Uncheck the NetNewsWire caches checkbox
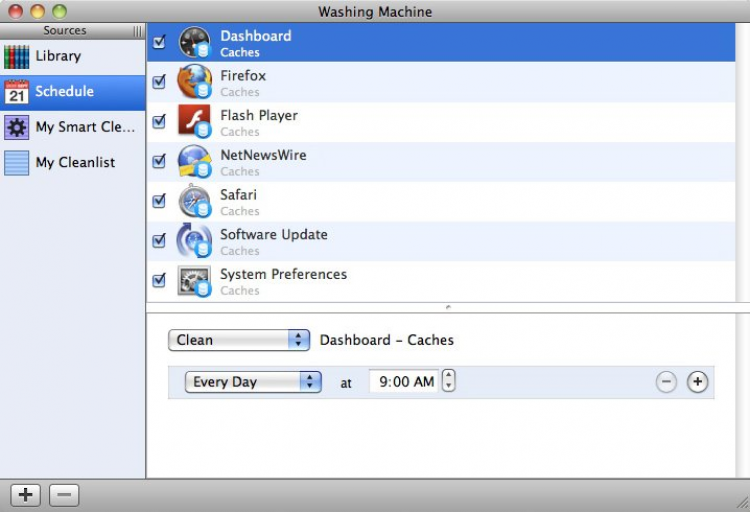 (x=159, y=161)
